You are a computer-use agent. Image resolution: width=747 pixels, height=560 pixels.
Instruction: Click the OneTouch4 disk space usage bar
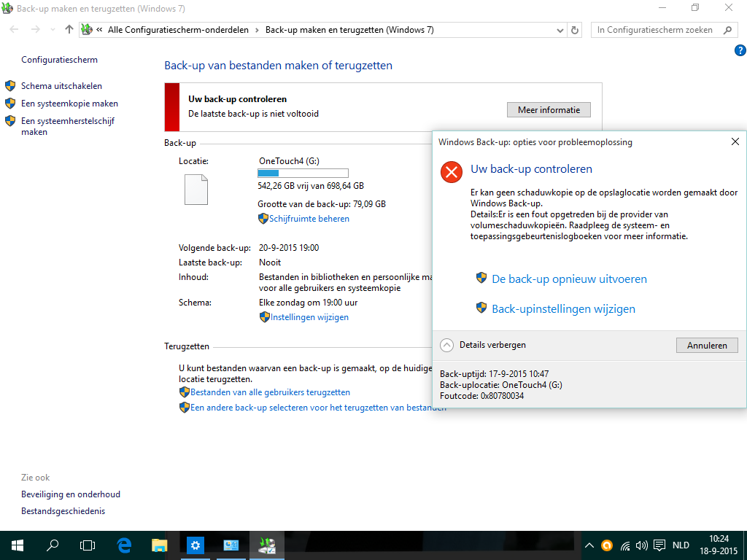click(x=303, y=173)
